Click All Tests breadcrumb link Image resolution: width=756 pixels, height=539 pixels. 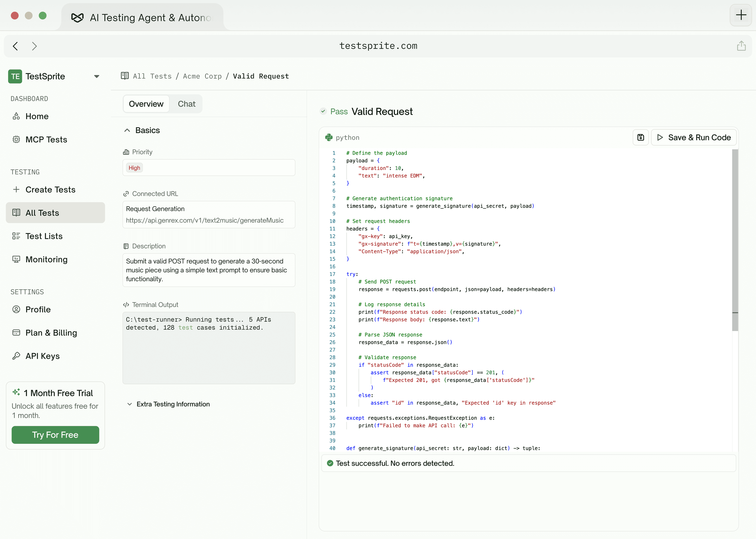(x=152, y=76)
